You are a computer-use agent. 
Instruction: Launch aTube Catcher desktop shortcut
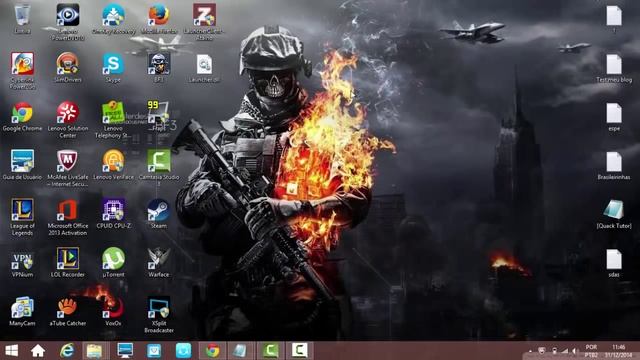(68, 311)
